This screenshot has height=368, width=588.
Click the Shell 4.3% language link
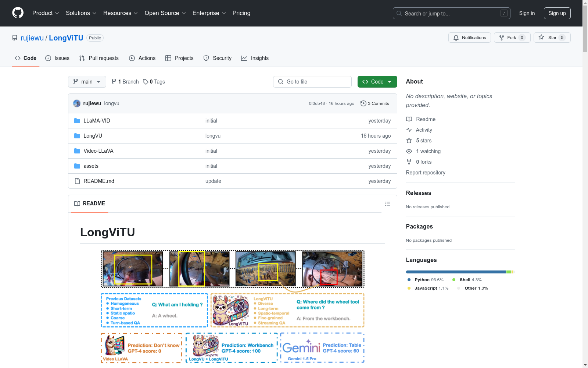(467, 280)
